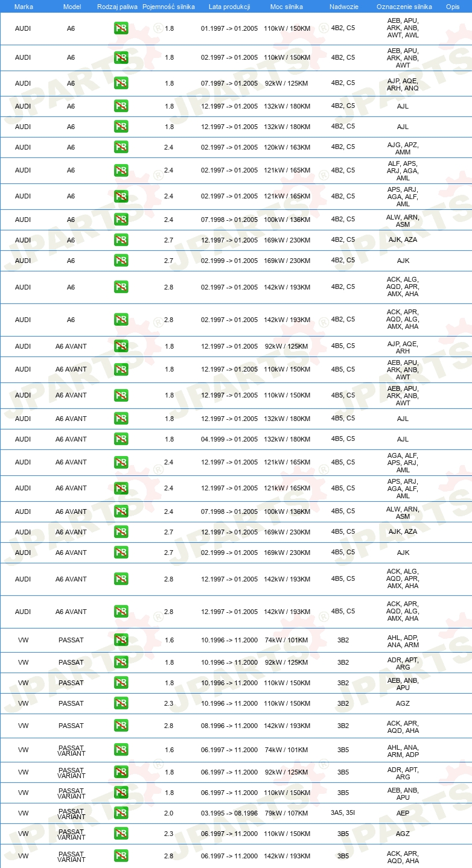Click petrol icon in PASSAT 1.8 110kW 3B2 row
Image resolution: width=472 pixels, height=868 pixels.
pyautogui.click(x=121, y=683)
